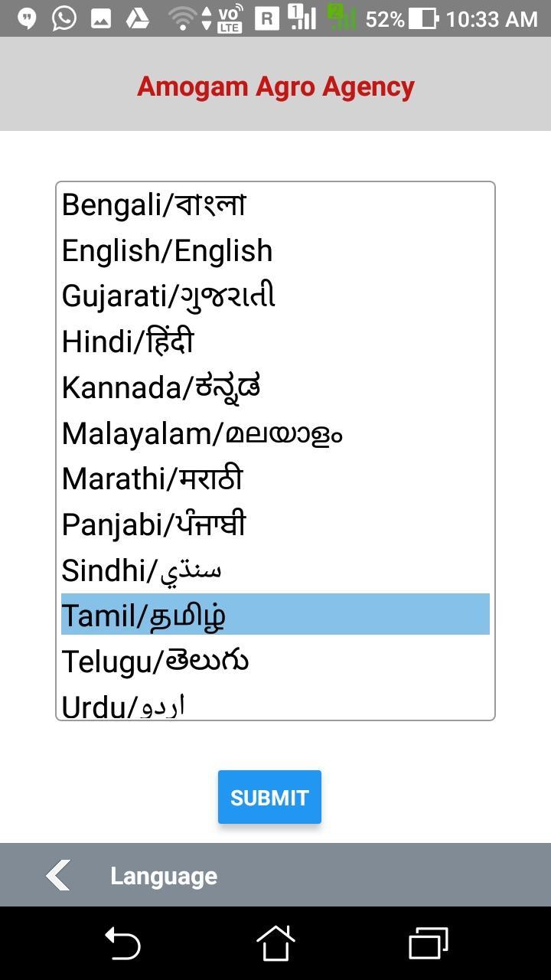Viewport: 551px width, 980px height.
Task: Tap the back chevron beside Language
Action: point(58,875)
